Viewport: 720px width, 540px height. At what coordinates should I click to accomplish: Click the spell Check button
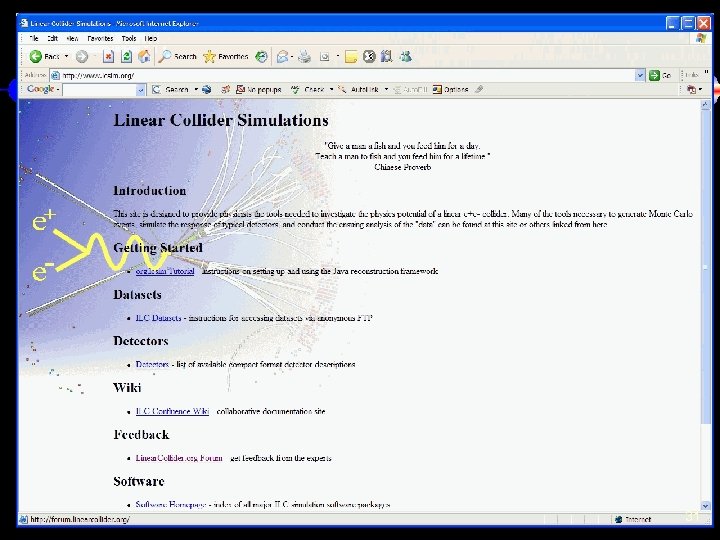click(x=308, y=90)
